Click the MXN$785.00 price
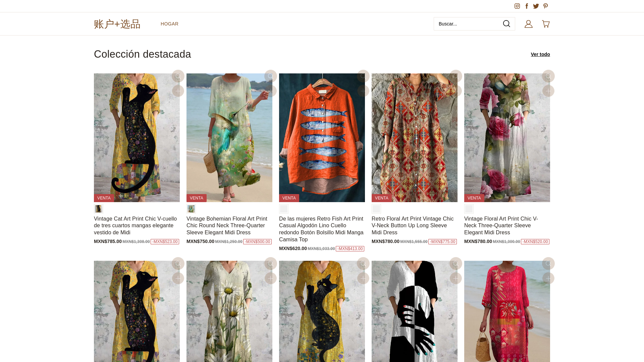Viewport: 644px width, 362px height. point(108,241)
